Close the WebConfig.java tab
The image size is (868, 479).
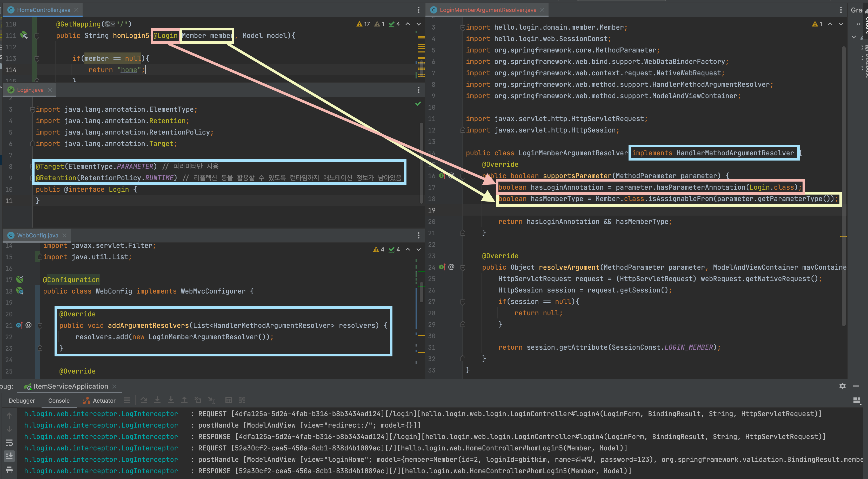pos(65,235)
